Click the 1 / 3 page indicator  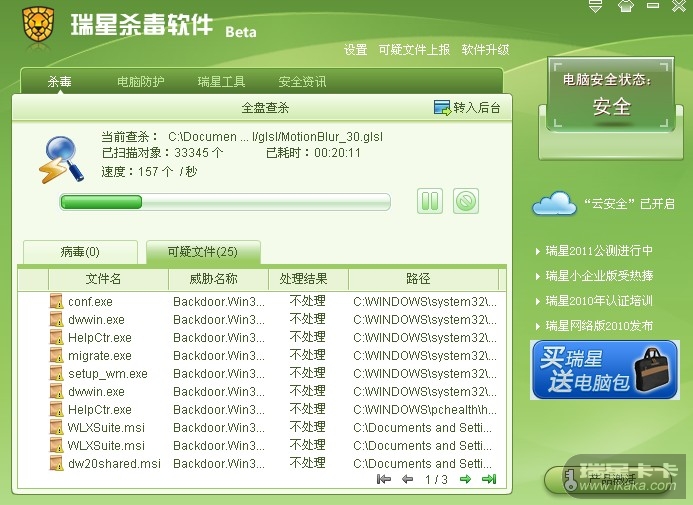tap(436, 479)
